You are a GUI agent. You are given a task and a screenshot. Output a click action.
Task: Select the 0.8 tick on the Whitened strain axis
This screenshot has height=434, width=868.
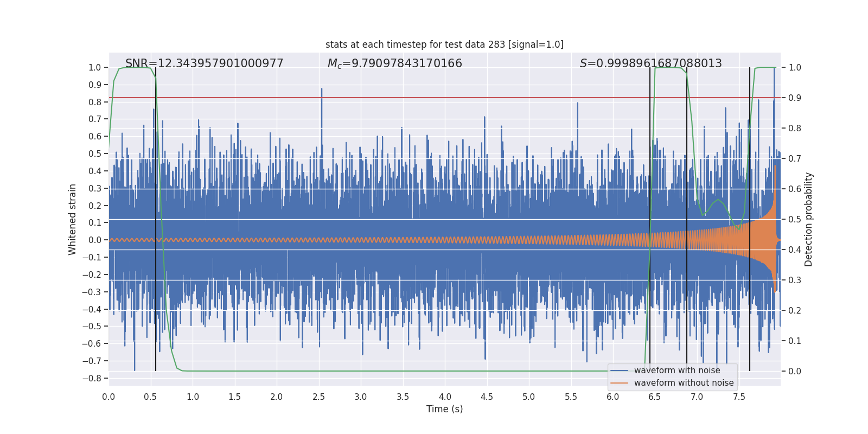tap(95, 102)
